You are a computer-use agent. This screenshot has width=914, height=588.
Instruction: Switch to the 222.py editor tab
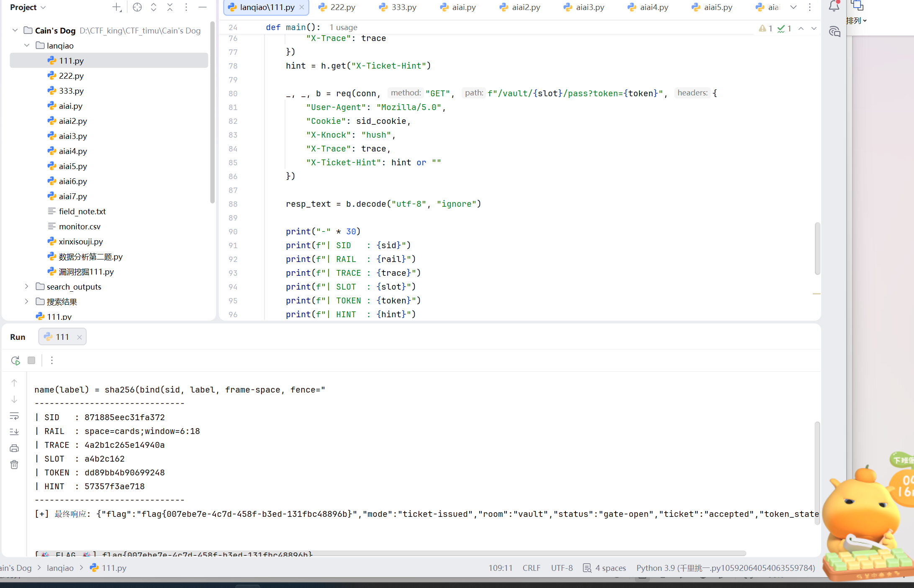coord(337,7)
